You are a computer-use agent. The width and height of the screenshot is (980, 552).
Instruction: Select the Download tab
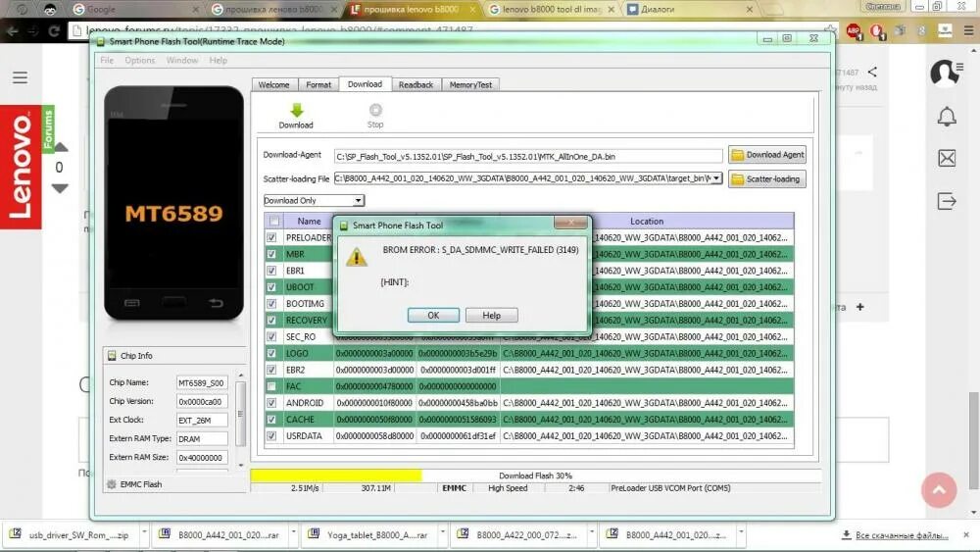[x=365, y=83]
